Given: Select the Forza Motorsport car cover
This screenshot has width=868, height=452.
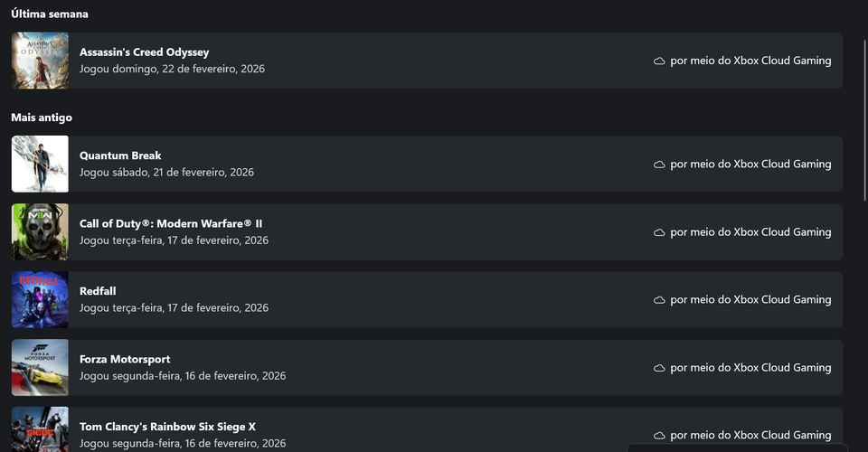Looking at the screenshot, I should coord(40,367).
